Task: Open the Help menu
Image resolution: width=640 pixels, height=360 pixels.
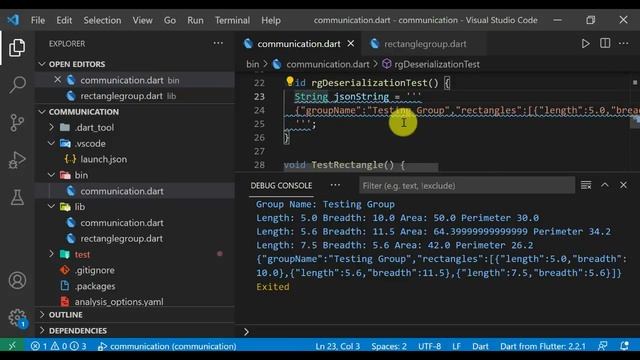Action: (271, 20)
